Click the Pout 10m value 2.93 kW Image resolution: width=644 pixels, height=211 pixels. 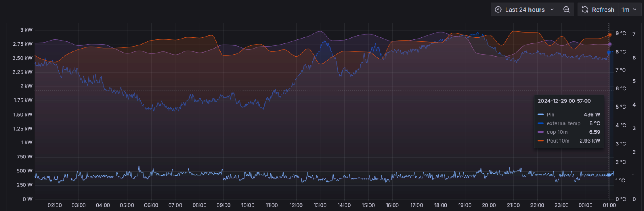click(x=590, y=141)
